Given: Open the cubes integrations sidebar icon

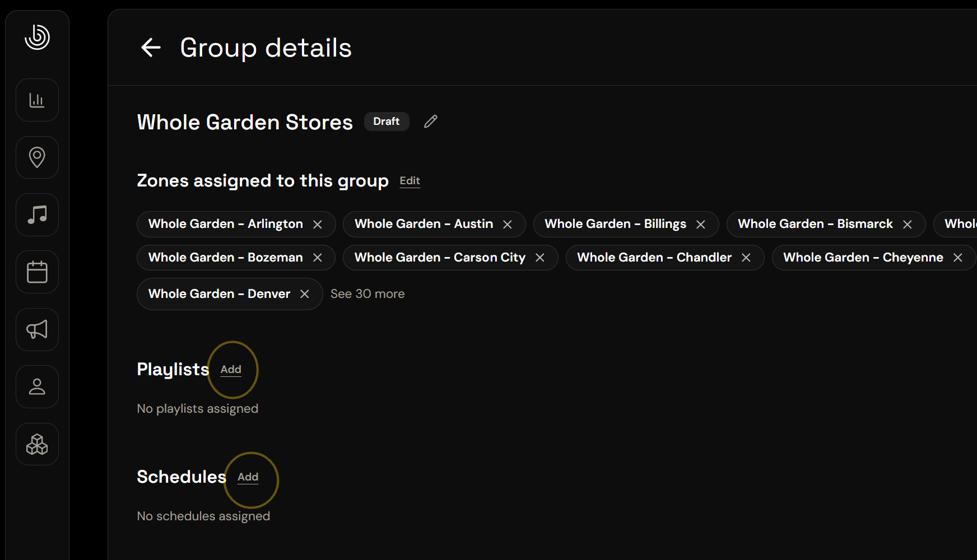Looking at the screenshot, I should coord(37,444).
